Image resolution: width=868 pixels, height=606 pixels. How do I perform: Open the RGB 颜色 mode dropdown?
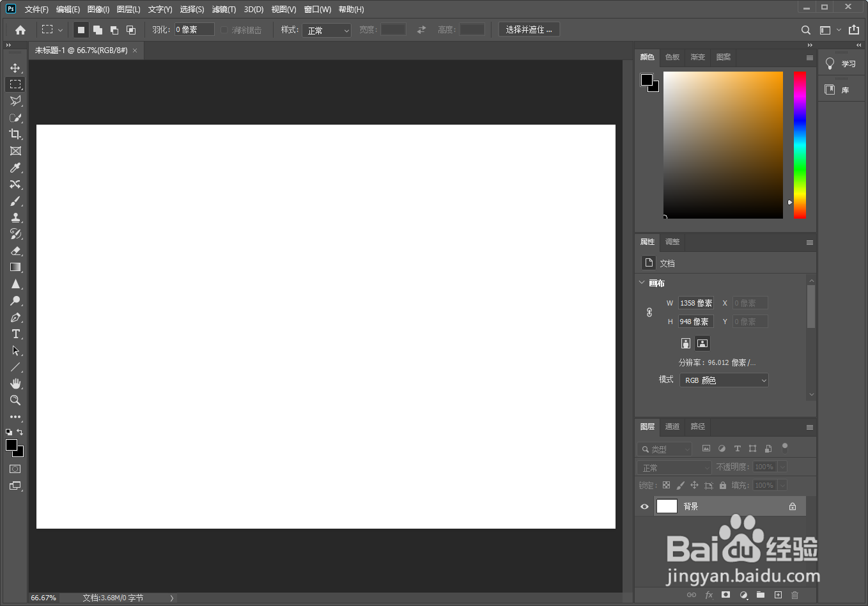(x=724, y=380)
